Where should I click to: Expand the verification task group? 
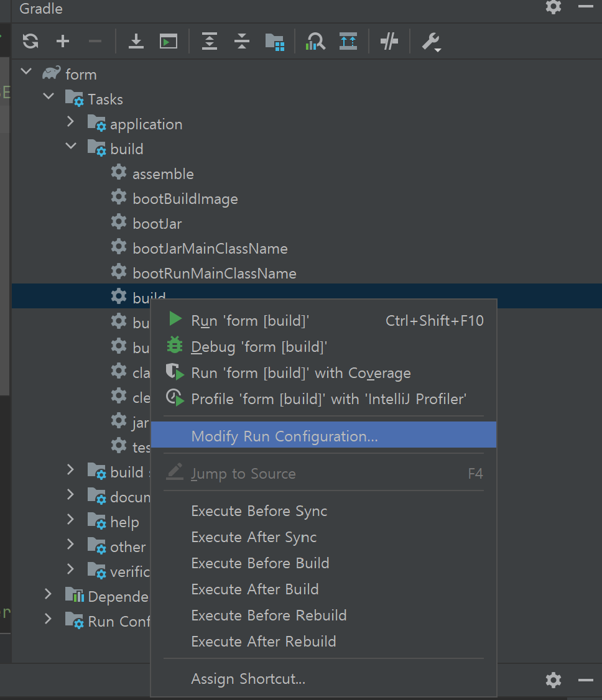pyautogui.click(x=70, y=569)
